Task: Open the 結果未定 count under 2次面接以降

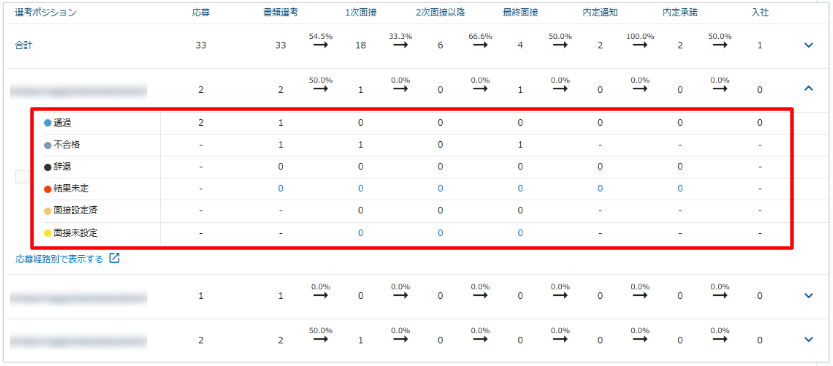Action: 440,189
